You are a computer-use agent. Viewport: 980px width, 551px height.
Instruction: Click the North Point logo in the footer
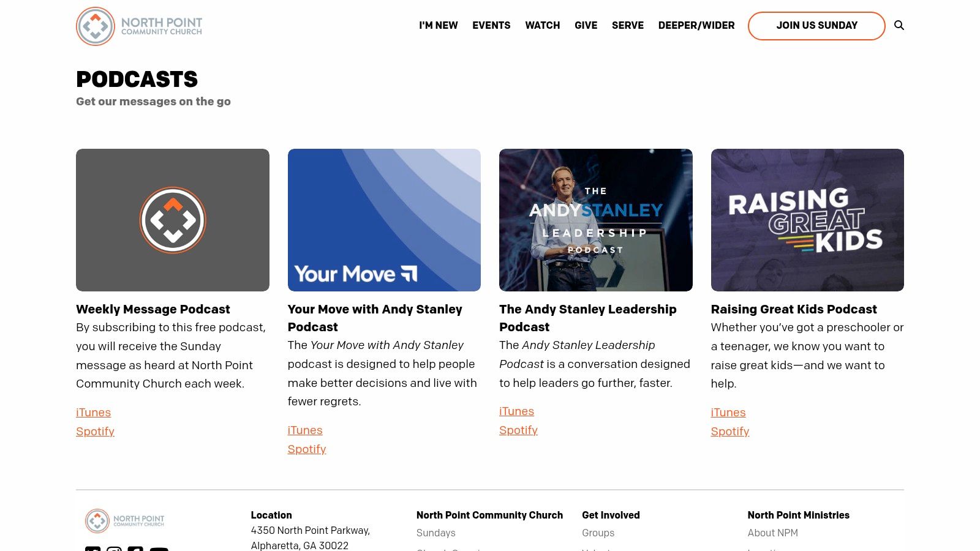(x=126, y=520)
